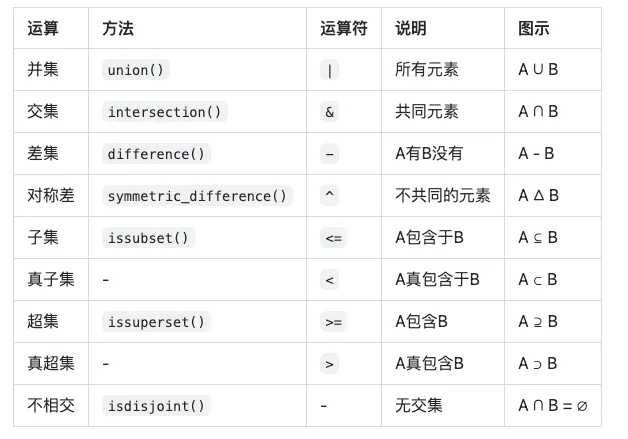Select the 运算符 column header

(344, 29)
